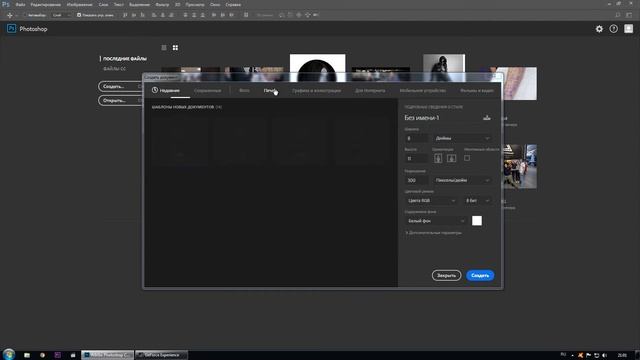Click the Adobe Photoshop taskbar button
This screenshot has width=640, height=360.
click(107, 355)
